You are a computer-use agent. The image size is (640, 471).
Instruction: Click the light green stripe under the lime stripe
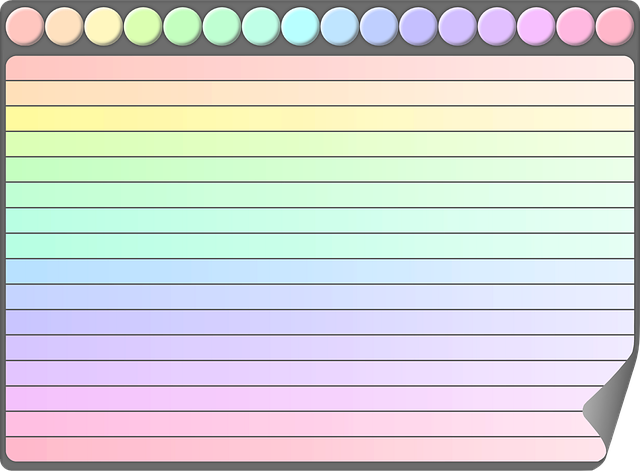pos(320,170)
